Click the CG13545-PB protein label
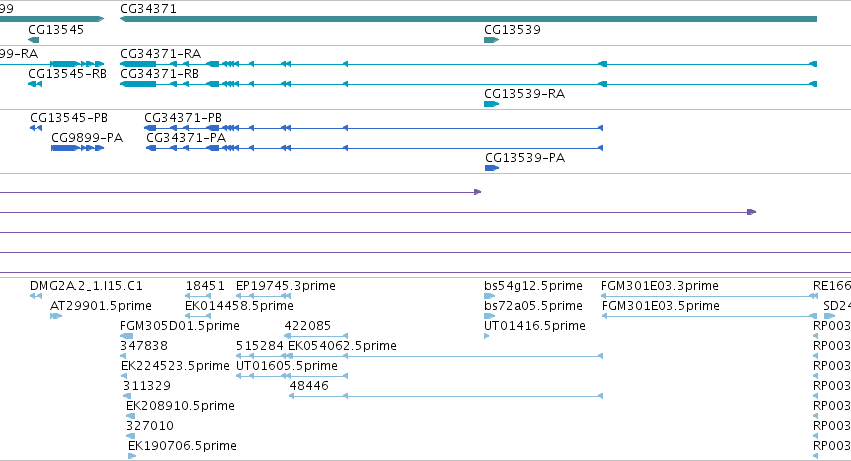The width and height of the screenshot is (851, 461). pos(69,118)
